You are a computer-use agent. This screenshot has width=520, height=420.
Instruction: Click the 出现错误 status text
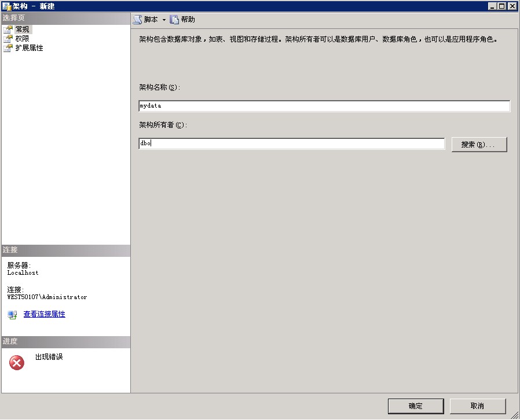[49, 357]
